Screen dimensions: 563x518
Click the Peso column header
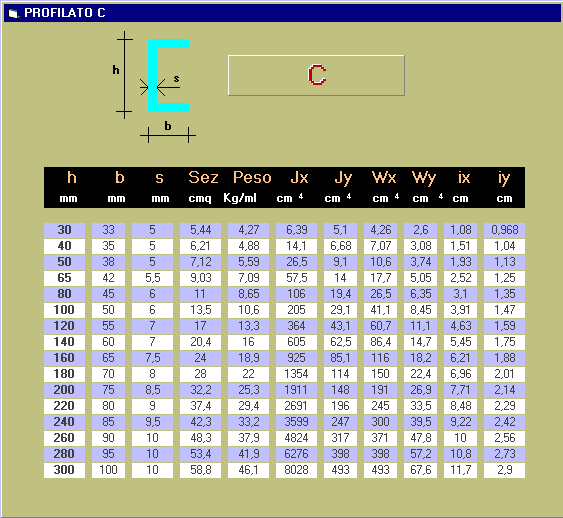[252, 178]
